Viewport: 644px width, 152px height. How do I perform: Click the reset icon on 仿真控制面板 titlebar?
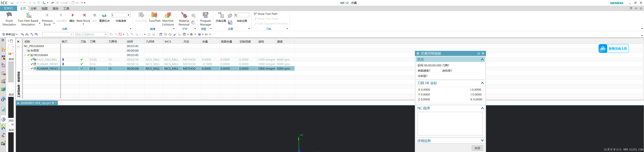(x=479, y=53)
